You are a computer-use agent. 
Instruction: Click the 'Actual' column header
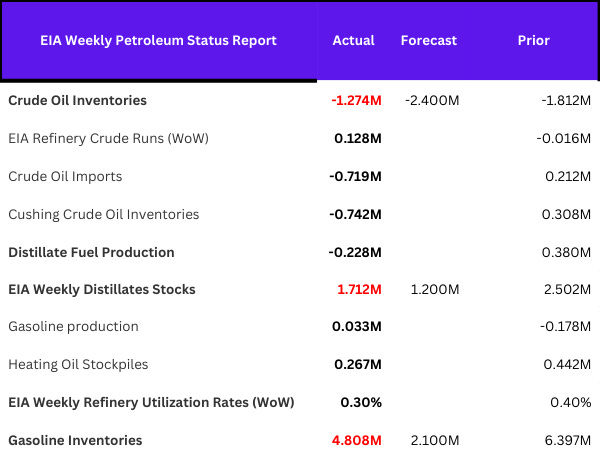pos(354,41)
